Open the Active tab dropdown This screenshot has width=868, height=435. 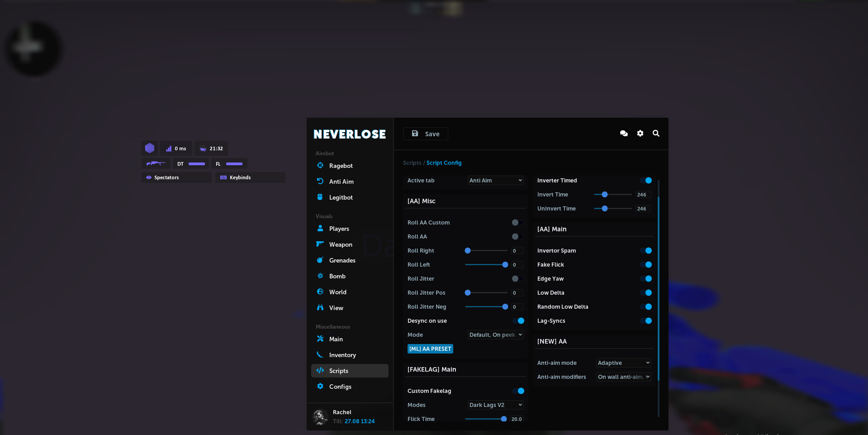[495, 180]
